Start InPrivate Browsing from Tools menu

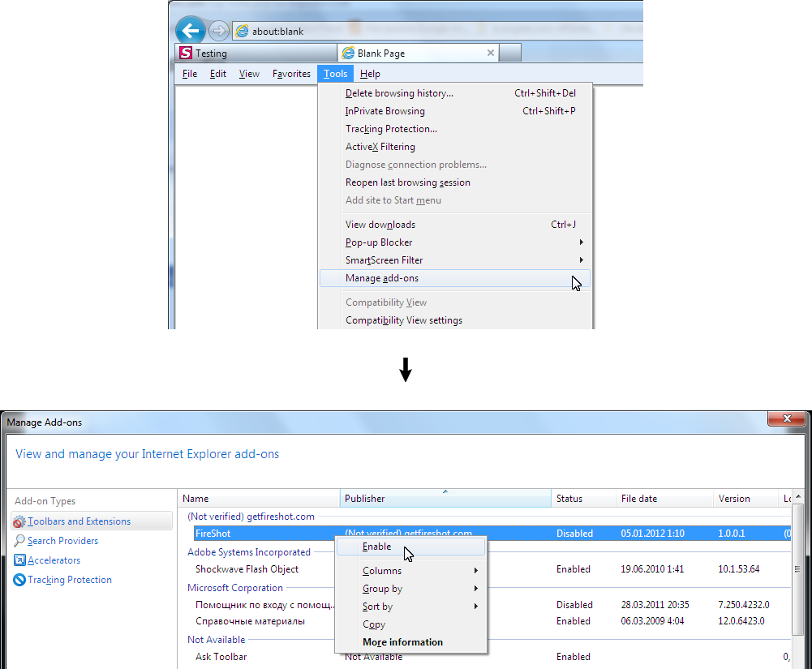[455, 111]
